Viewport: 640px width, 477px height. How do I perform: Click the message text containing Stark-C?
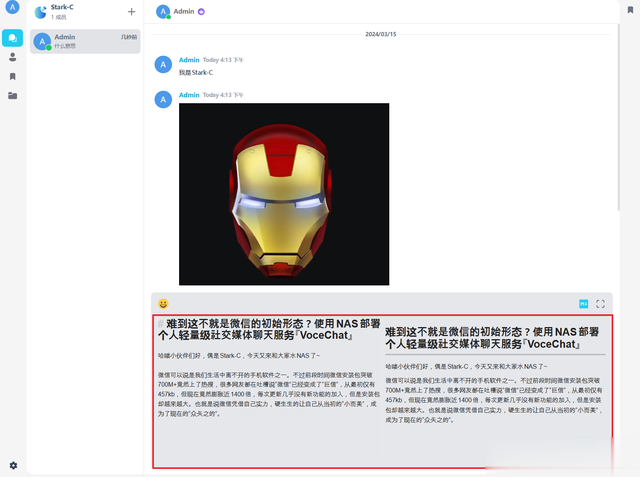coord(196,73)
